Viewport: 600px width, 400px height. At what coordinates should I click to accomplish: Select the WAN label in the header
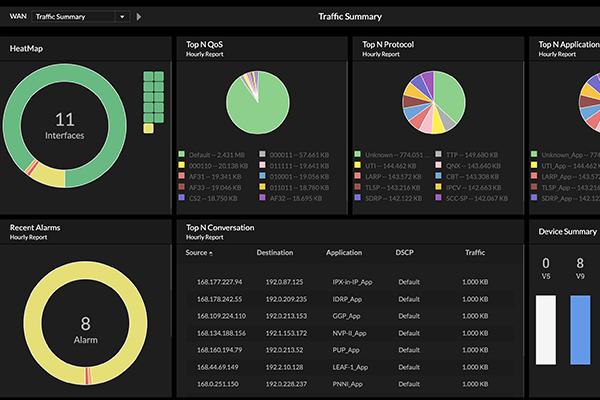coord(18,16)
